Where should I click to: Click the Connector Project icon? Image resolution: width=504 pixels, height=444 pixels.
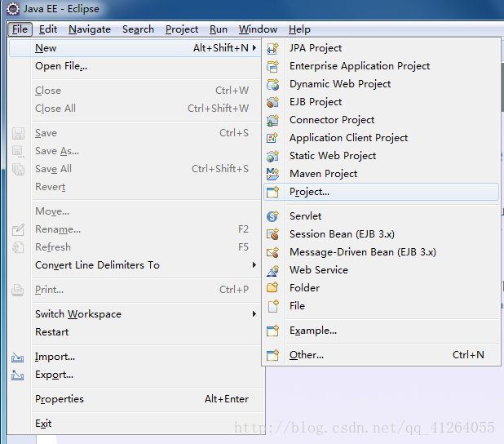272,120
